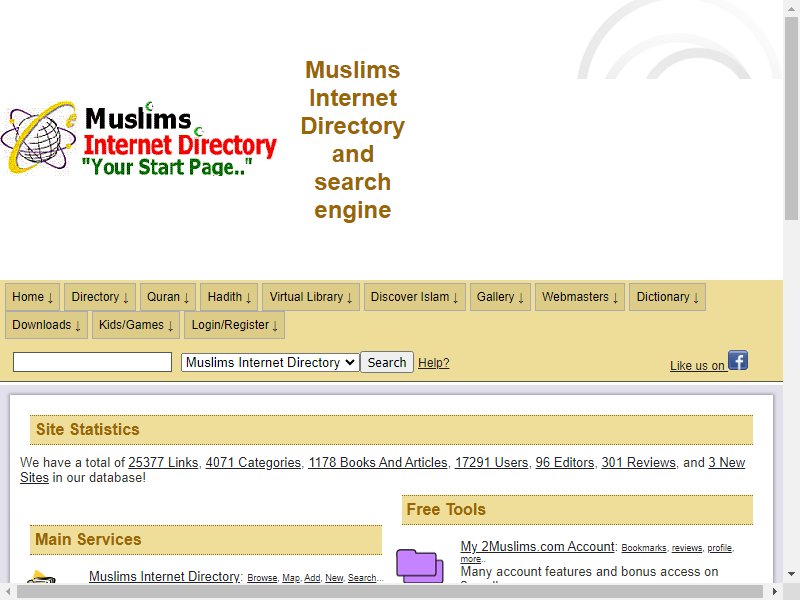Click the New link under Main Services

(334, 578)
